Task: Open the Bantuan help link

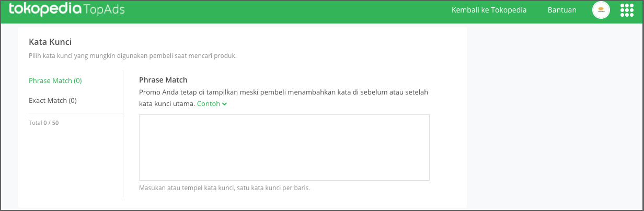Action: [562, 10]
